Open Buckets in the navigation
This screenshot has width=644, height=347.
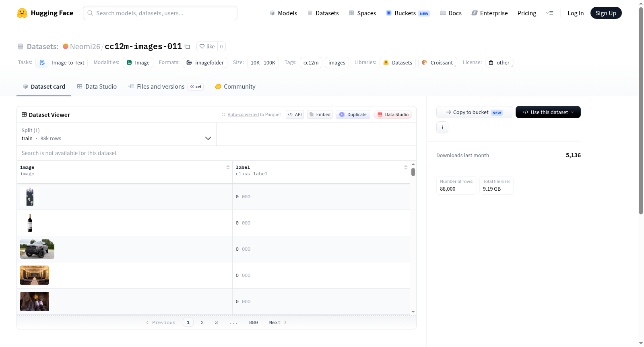[x=408, y=13]
